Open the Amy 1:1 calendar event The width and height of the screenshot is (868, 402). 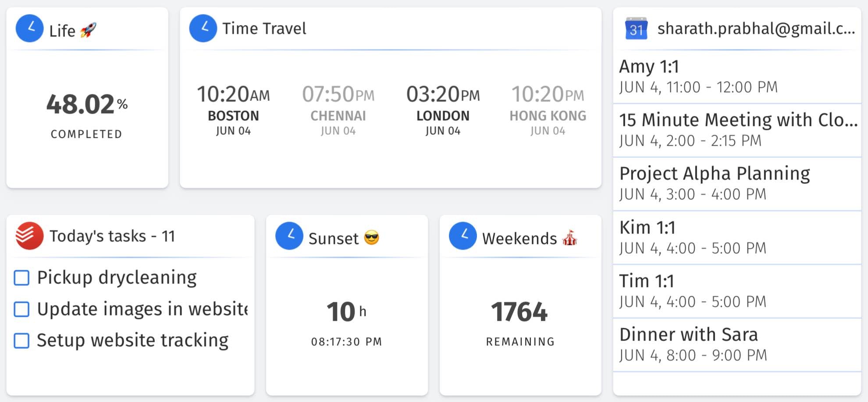(736, 76)
